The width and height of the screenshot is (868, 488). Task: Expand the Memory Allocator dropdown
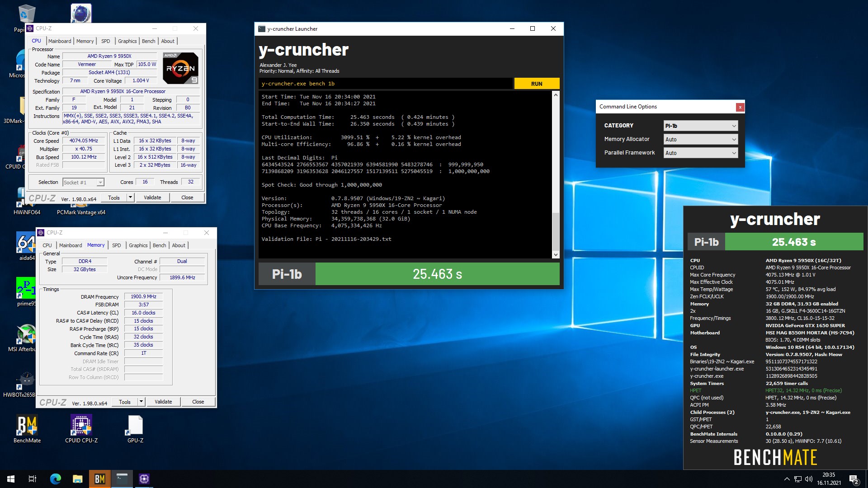point(701,139)
